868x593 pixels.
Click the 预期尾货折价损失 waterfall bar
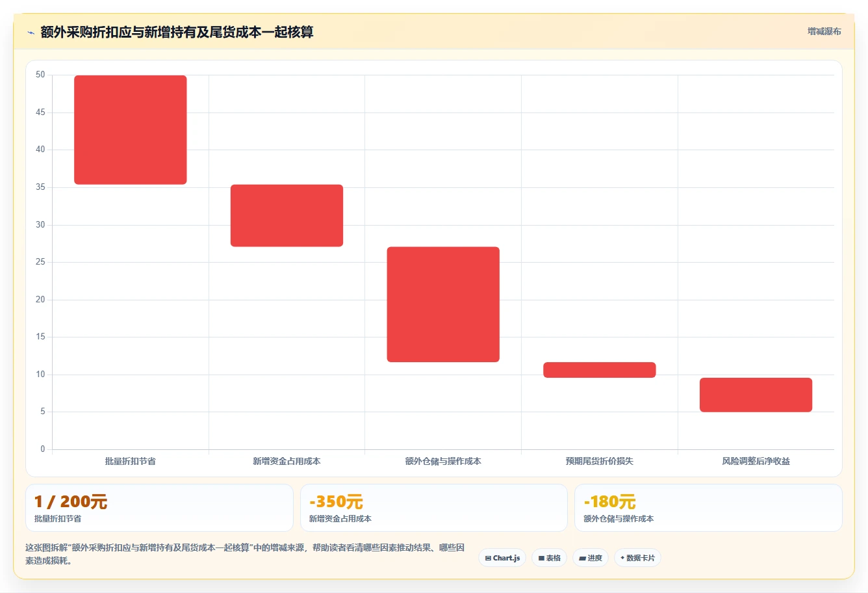(x=600, y=370)
